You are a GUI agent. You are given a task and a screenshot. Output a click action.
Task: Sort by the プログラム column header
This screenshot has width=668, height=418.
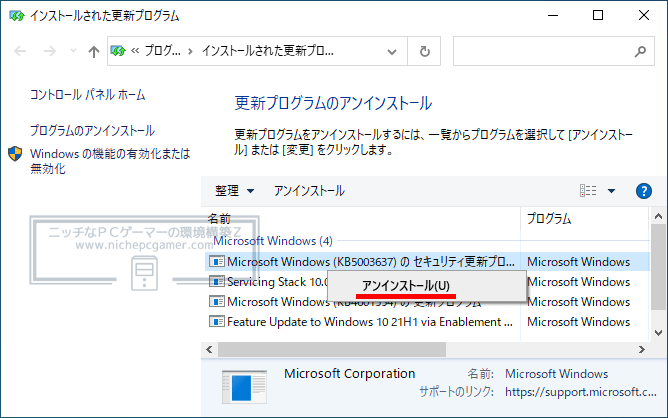pyautogui.click(x=584, y=219)
